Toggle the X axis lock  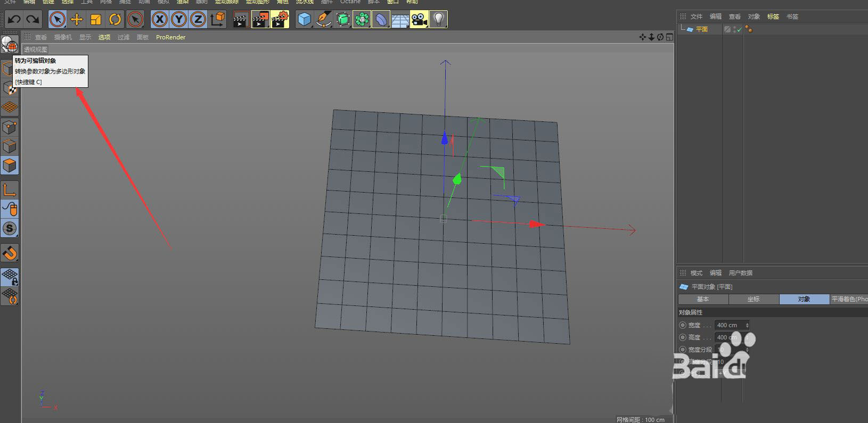coord(159,20)
